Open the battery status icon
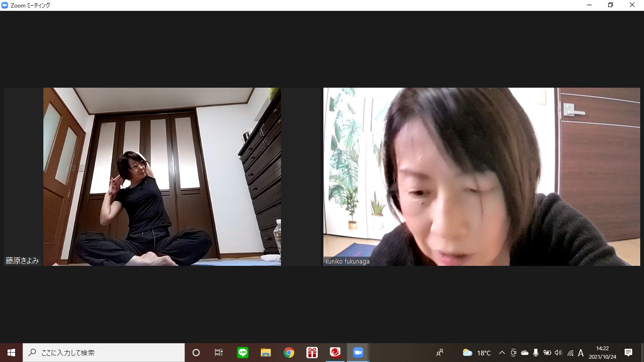Screen dimensions: 644x362 tap(547, 353)
